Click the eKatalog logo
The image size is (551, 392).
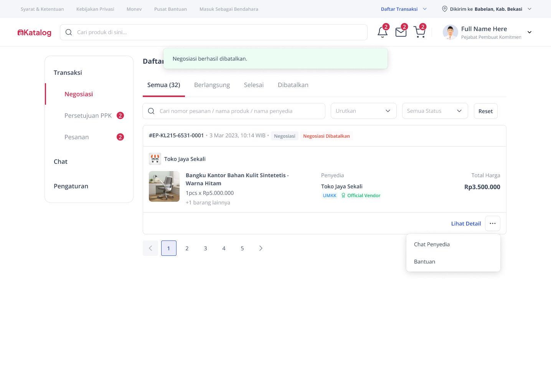[x=34, y=32]
